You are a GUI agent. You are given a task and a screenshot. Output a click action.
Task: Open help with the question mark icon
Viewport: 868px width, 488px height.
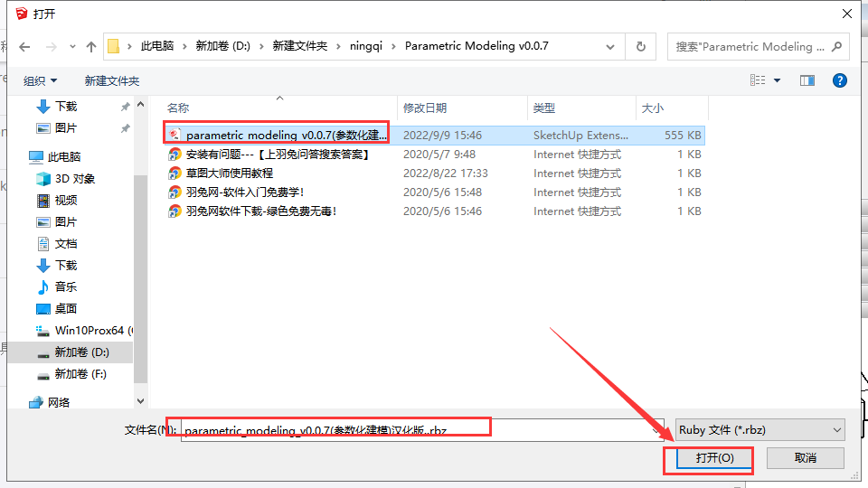point(839,80)
